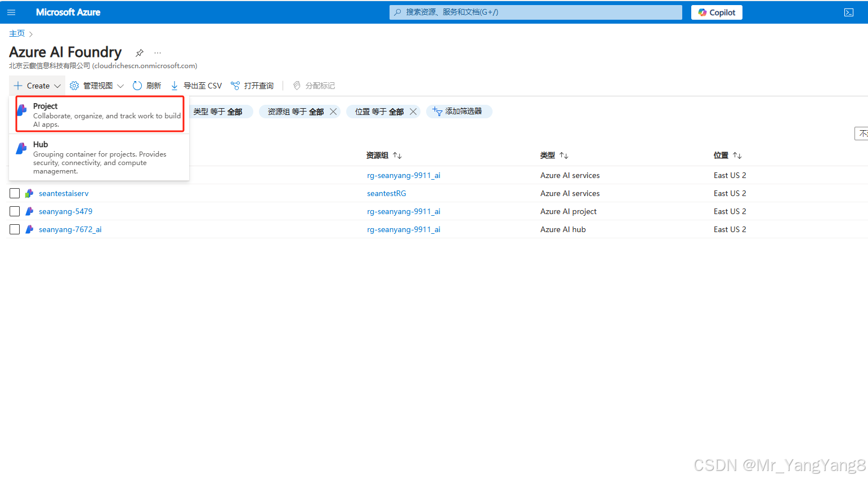This screenshot has width=868, height=480.
Task: Focus the resource search box
Action: [535, 12]
